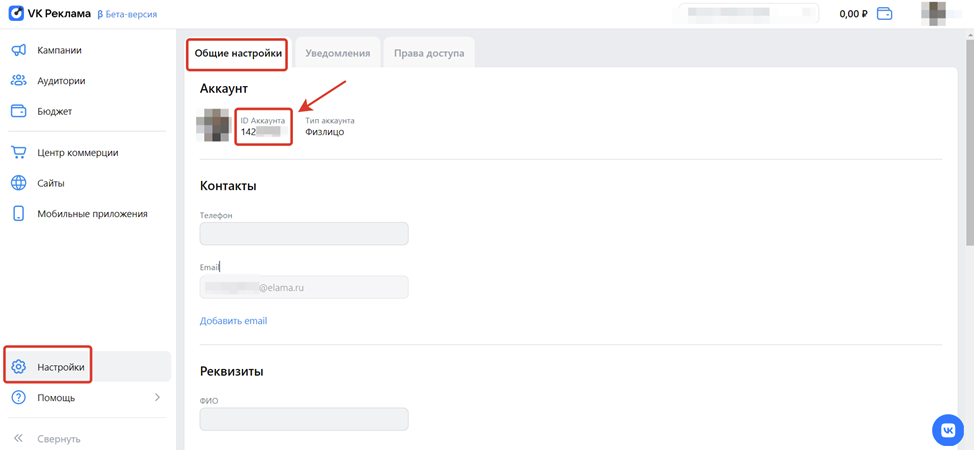The height and width of the screenshot is (450, 974).
Task: Open Кампании megaphone icon in sidebar
Action: click(18, 50)
